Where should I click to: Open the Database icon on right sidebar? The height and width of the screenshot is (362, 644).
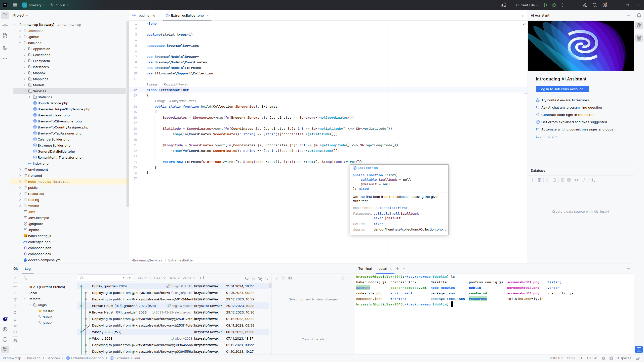639,38
